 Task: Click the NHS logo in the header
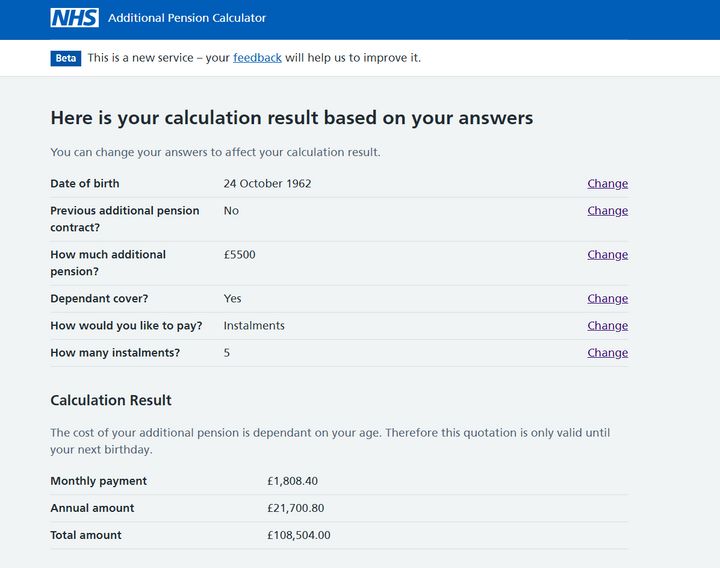tap(74, 18)
